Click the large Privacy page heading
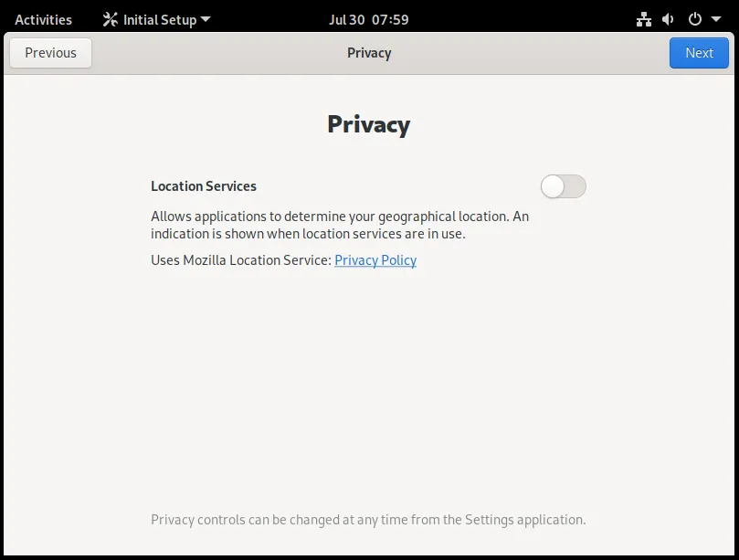The height and width of the screenshot is (560, 739). point(369,125)
